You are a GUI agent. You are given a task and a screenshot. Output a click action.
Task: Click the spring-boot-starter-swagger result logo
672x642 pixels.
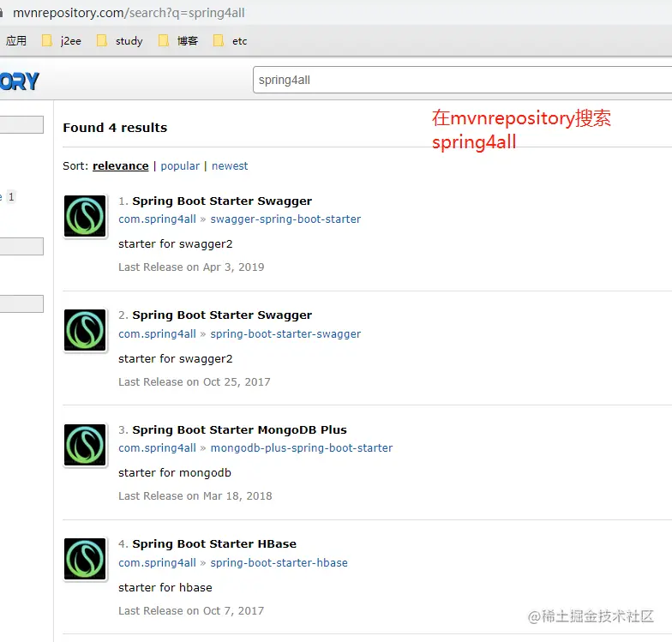[85, 330]
